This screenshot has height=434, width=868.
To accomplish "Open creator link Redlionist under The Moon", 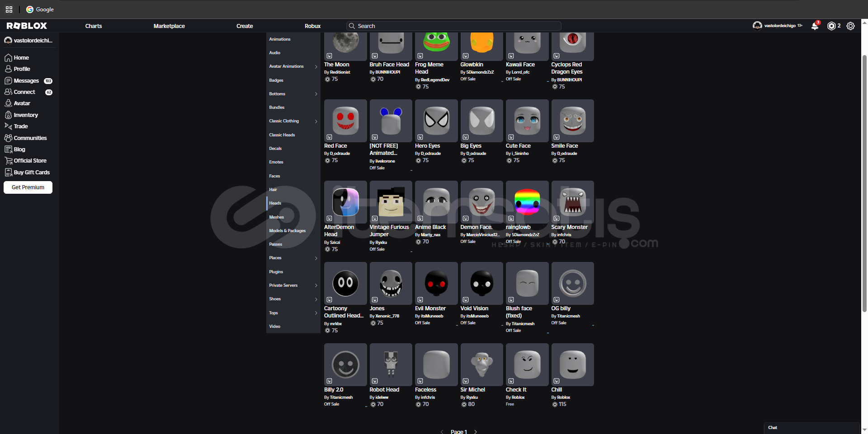I will (340, 72).
